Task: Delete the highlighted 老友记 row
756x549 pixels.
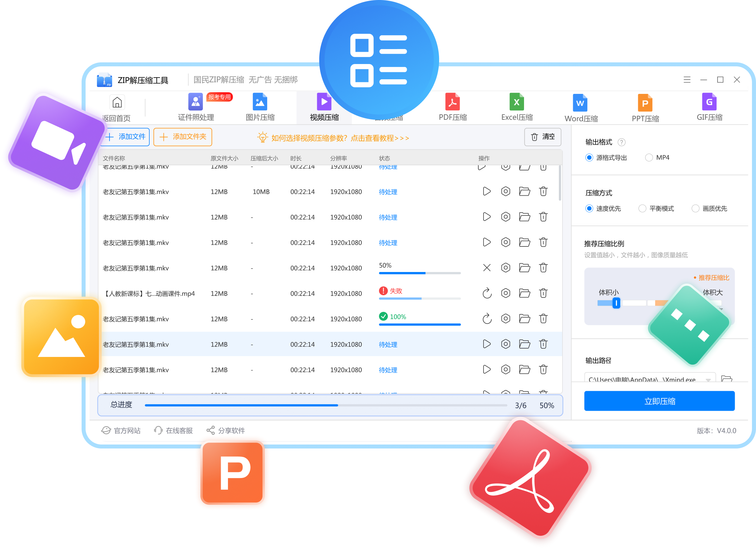Action: click(543, 344)
